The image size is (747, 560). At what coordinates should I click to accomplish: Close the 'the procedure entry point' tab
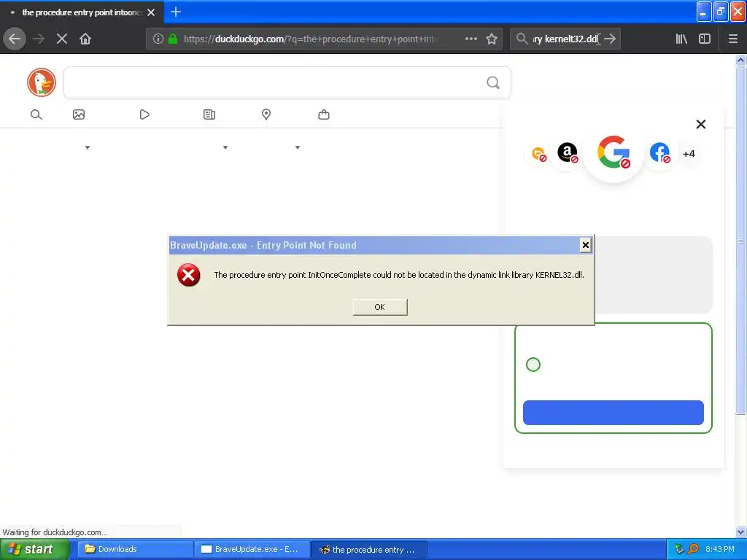[151, 12]
